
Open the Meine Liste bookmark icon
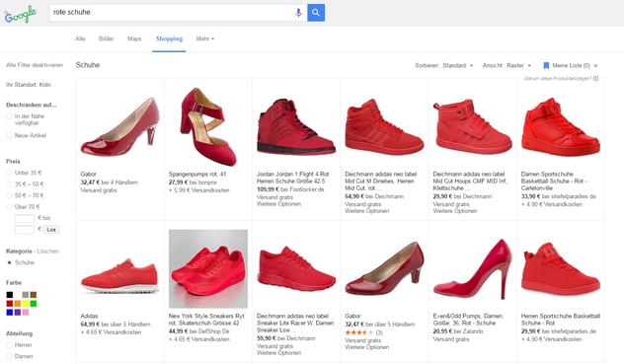546,66
